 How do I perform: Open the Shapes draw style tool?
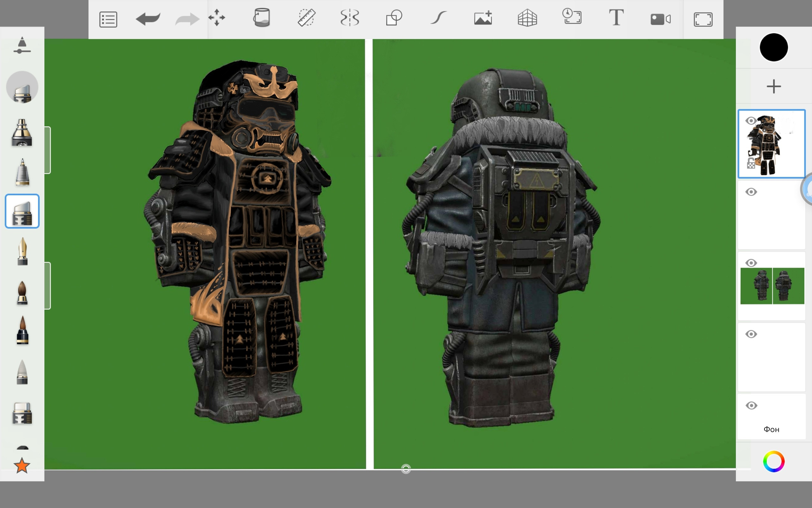(394, 17)
